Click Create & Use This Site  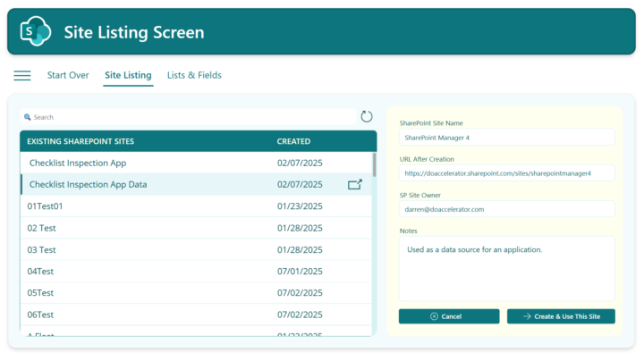tap(561, 316)
